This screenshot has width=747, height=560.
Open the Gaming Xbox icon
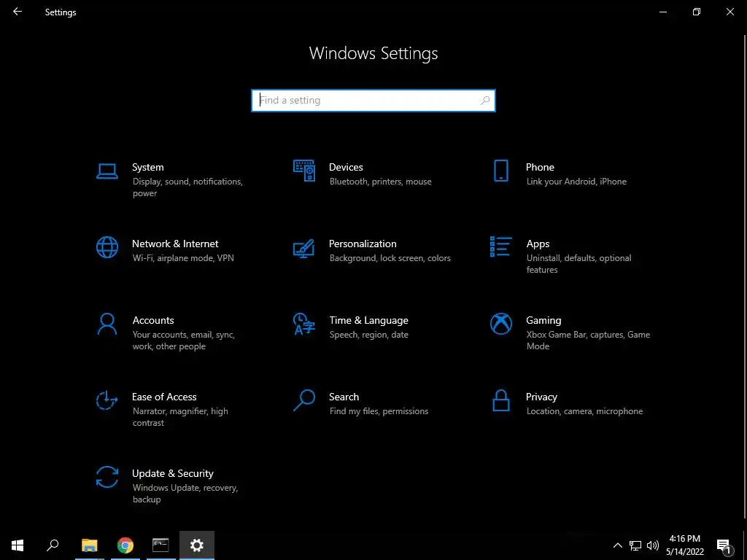tap(500, 324)
